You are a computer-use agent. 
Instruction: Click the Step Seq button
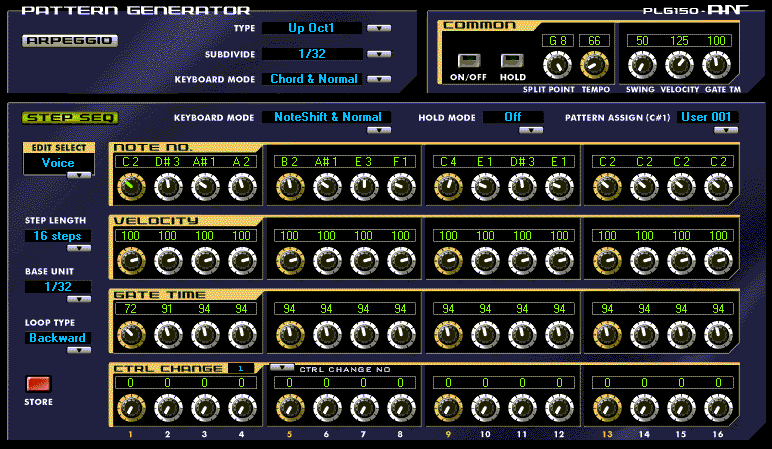coord(70,118)
